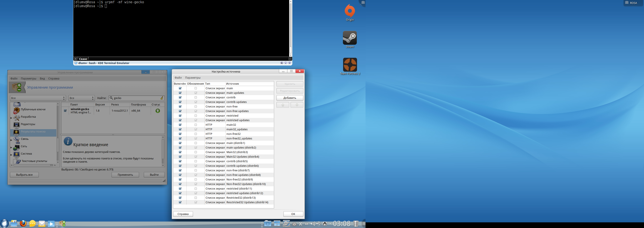Click the broom icon to clear the search field

click(162, 98)
